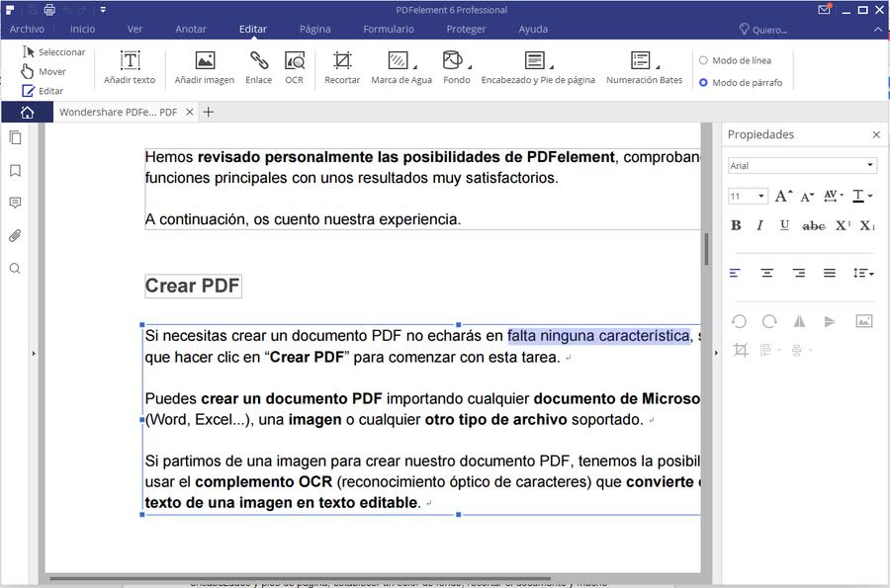Screen dimensions: 890x588
Task: Open a new tab with plus
Action: point(209,113)
